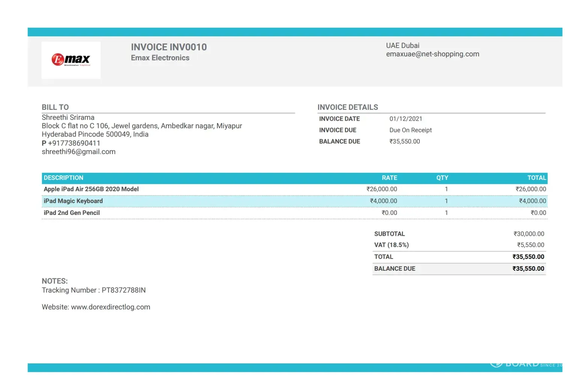588x375 pixels.
Task: Click the QTY column header
Action: click(442, 178)
